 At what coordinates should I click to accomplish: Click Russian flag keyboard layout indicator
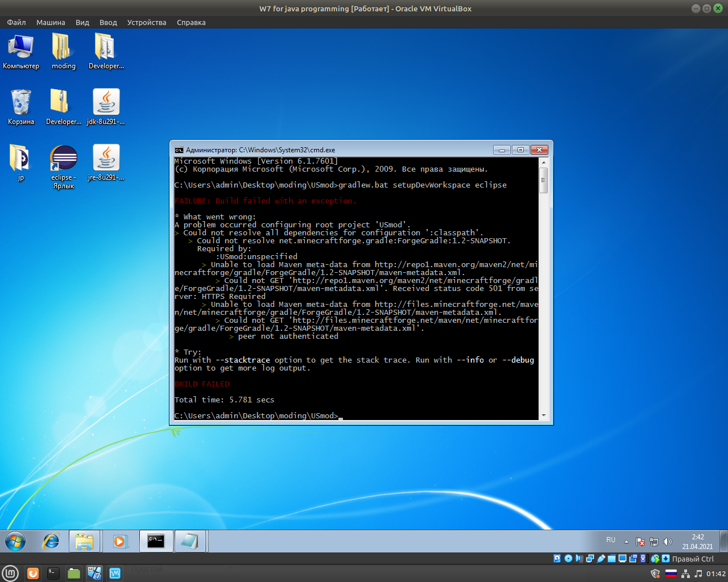671,573
